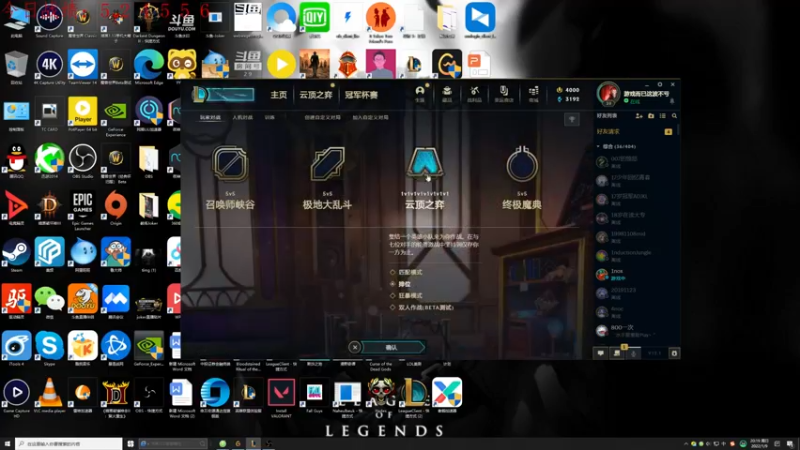Click the new folder icon in friends list

(x=651, y=116)
